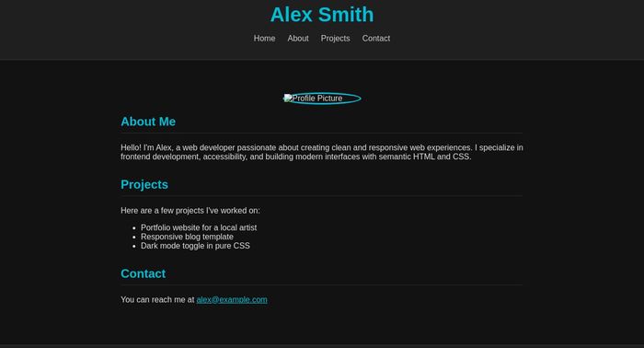The width and height of the screenshot is (644, 348).
Task: Click the Hello! I'm Alex intro paragraph
Action: [x=322, y=152]
